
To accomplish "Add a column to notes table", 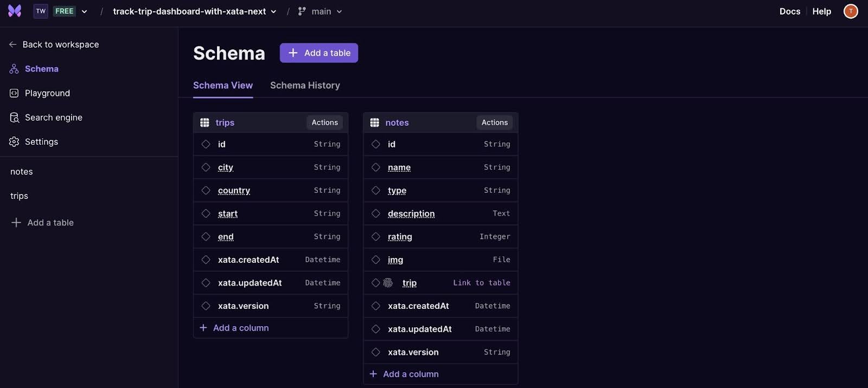I will [404, 374].
